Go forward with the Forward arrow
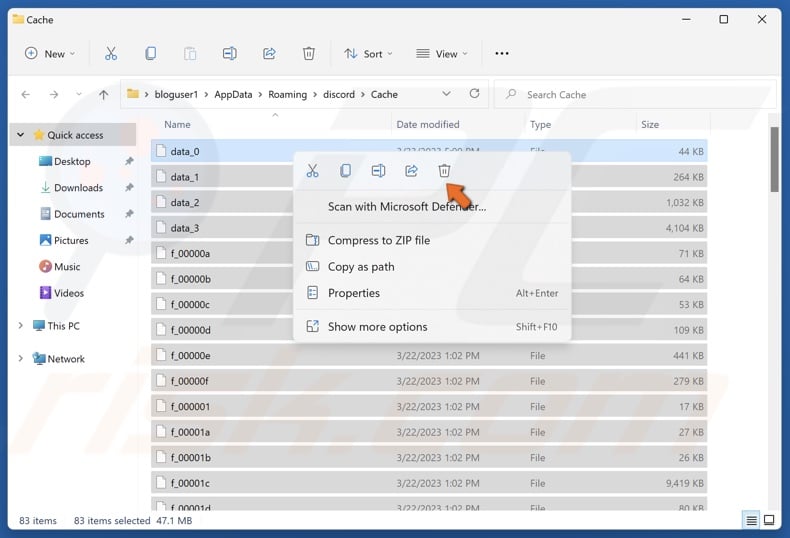Image resolution: width=790 pixels, height=538 pixels. coord(54,94)
